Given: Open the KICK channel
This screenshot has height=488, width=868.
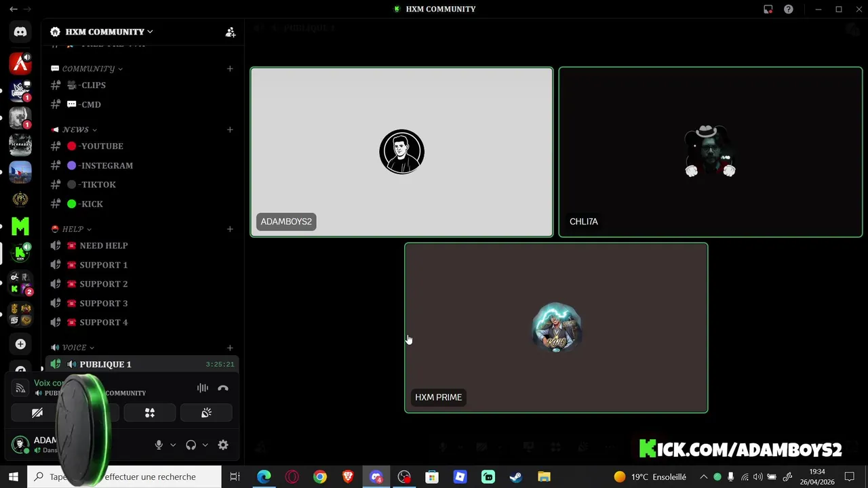Looking at the screenshot, I should (x=142, y=204).
